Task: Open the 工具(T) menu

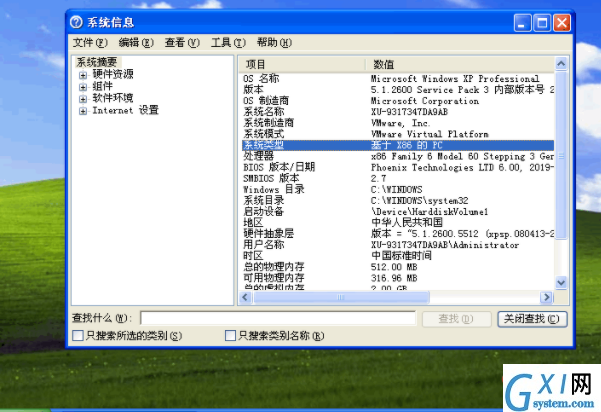Action: 228,43
